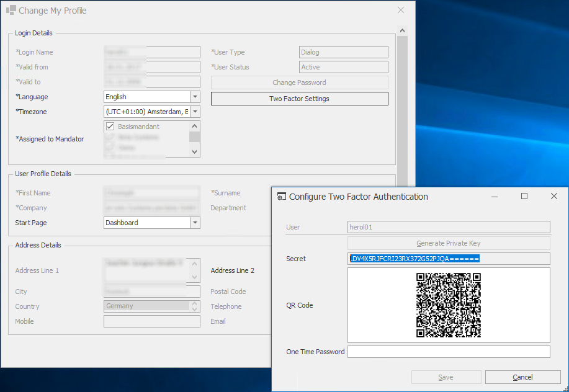Screen dimensions: 569x392
Task: Click the Assigned to Mandator scrollbar thumb
Action: [194, 136]
